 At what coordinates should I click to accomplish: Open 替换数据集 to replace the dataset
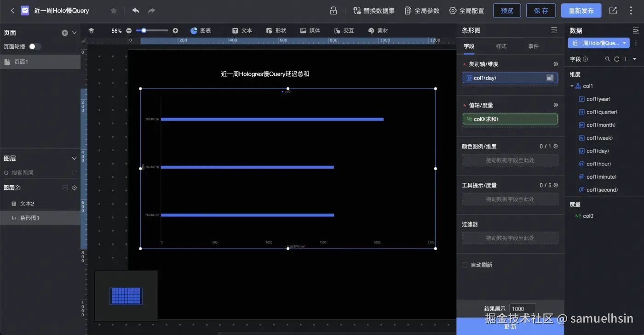pyautogui.click(x=374, y=11)
